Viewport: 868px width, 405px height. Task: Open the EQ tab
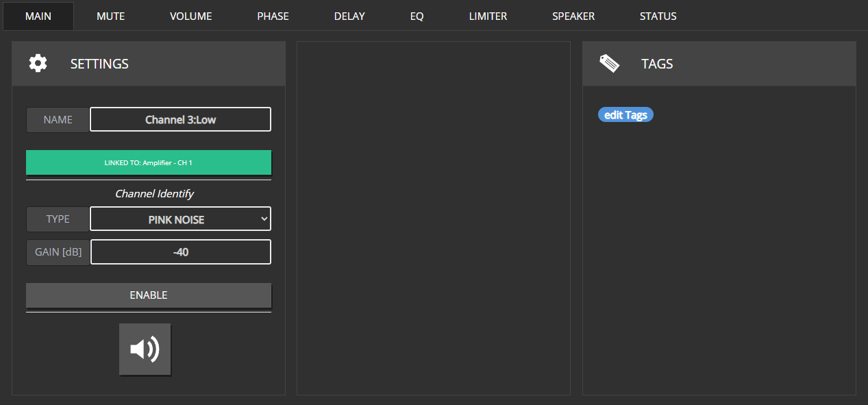pos(417,16)
